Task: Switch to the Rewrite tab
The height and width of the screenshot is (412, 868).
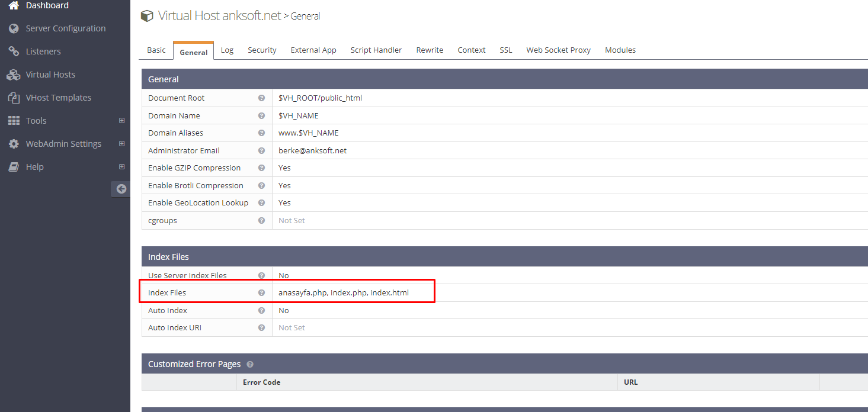Action: pyautogui.click(x=430, y=50)
